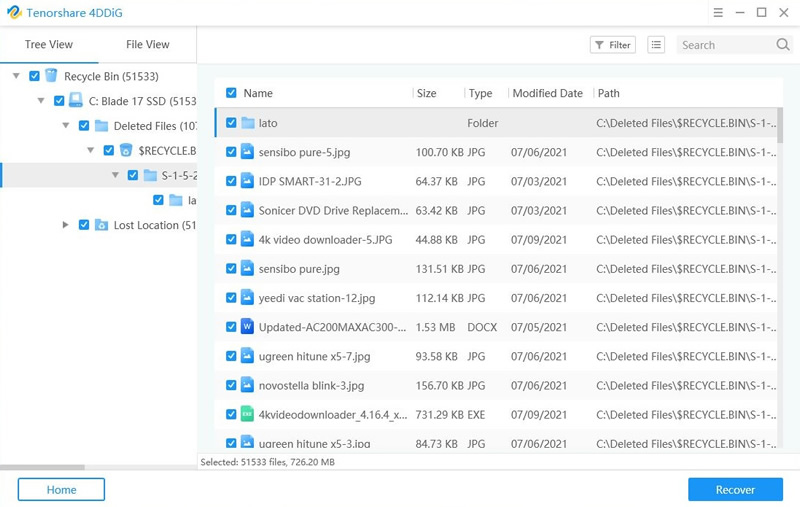The image size is (800, 507).
Task: Select the 4k video downloader-5.JPG file name
Action: tap(326, 240)
